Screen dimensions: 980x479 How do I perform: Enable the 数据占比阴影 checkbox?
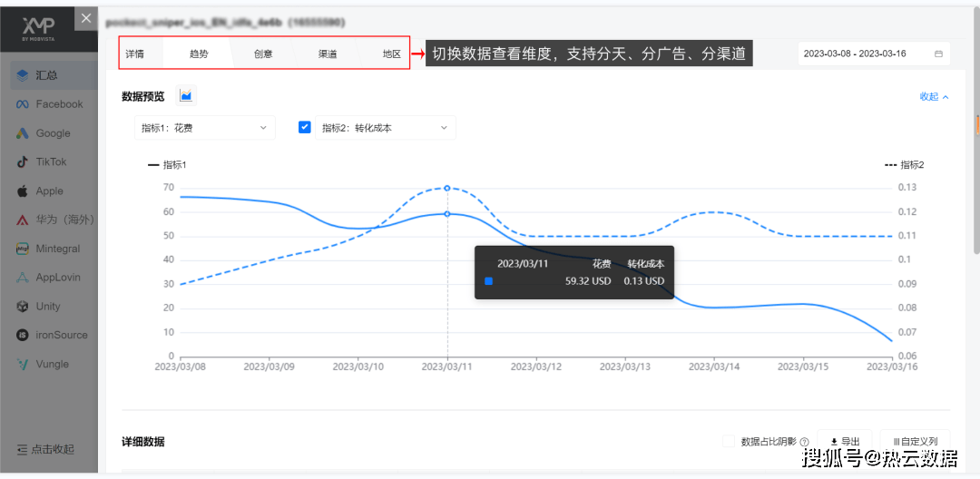(728, 442)
